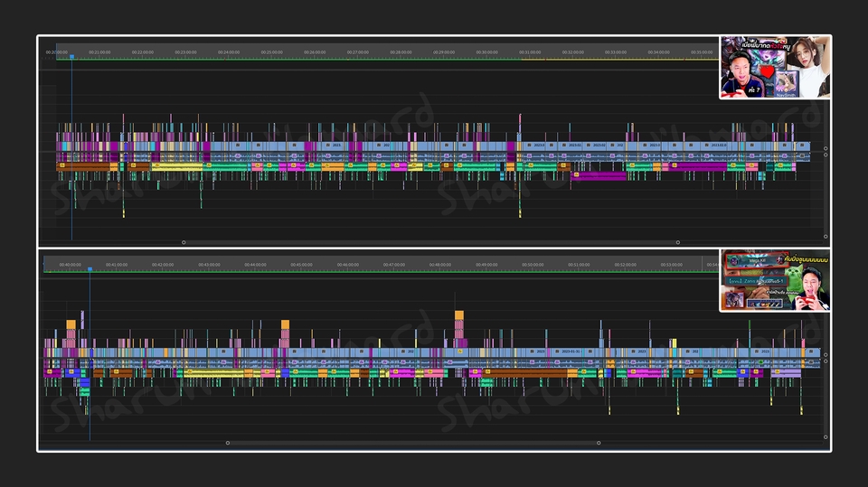Click the 00:41:00:00 mark on the bottom ruler

(x=117, y=265)
